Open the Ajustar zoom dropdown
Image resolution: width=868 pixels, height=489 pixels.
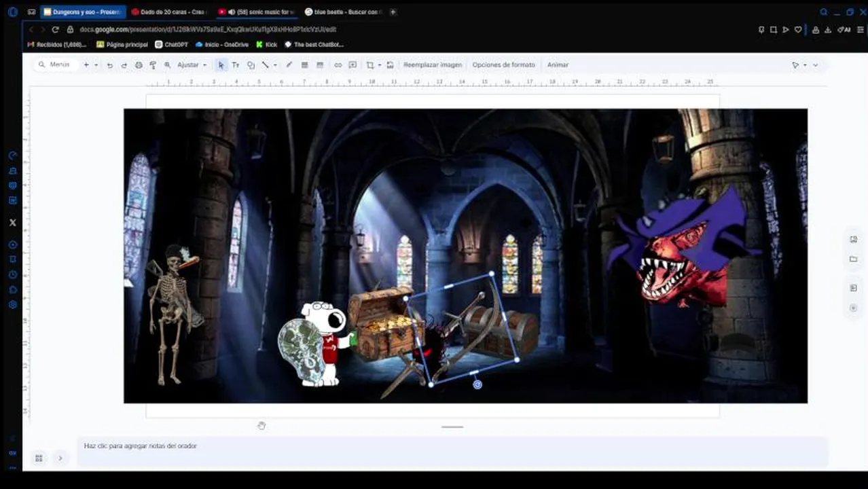(x=192, y=65)
